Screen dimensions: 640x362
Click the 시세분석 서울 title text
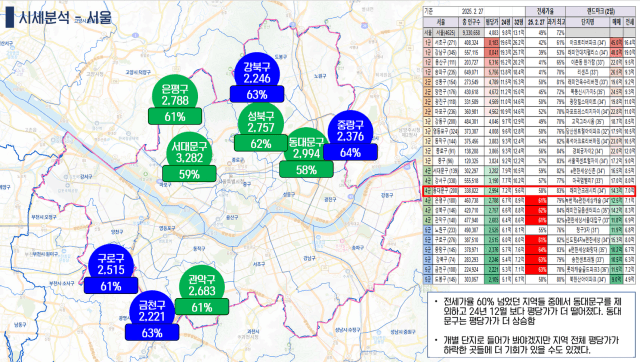[x=64, y=18]
